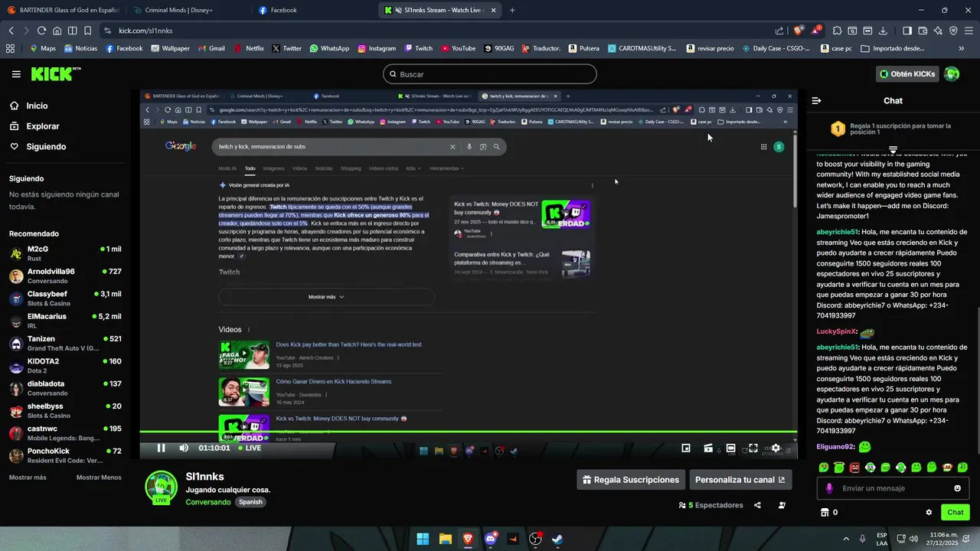Screen dimensions: 980x551
Task: Open Steam from the taskbar
Action: click(x=558, y=539)
